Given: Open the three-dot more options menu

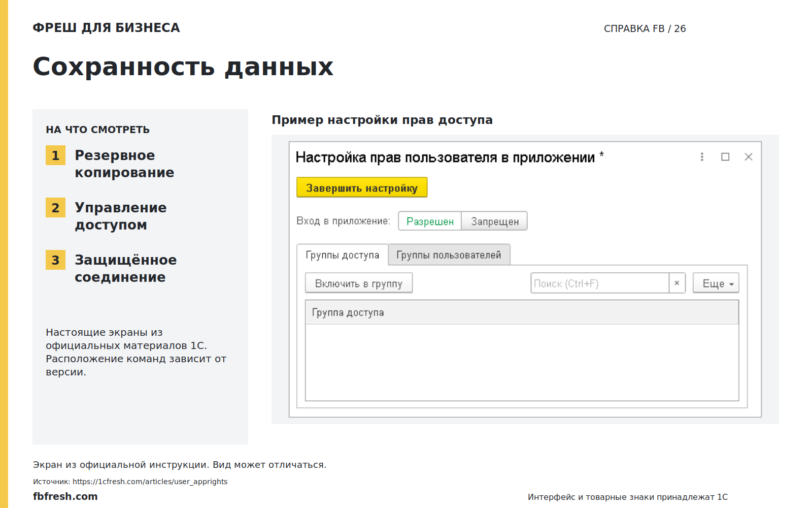Looking at the screenshot, I should click(702, 157).
